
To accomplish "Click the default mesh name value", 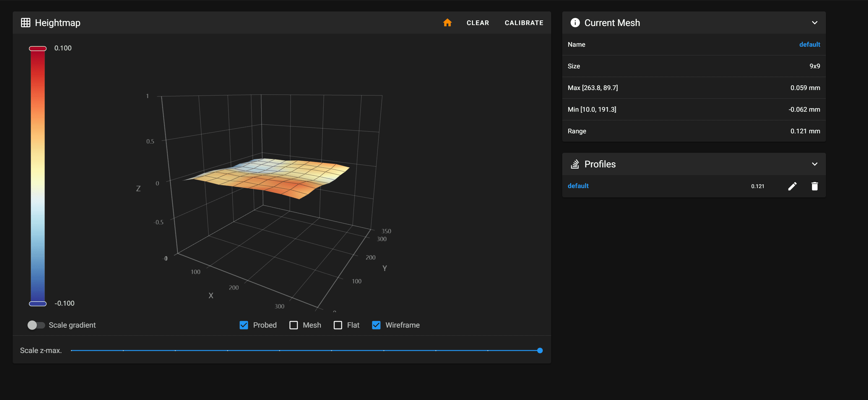I will pyautogui.click(x=810, y=45).
